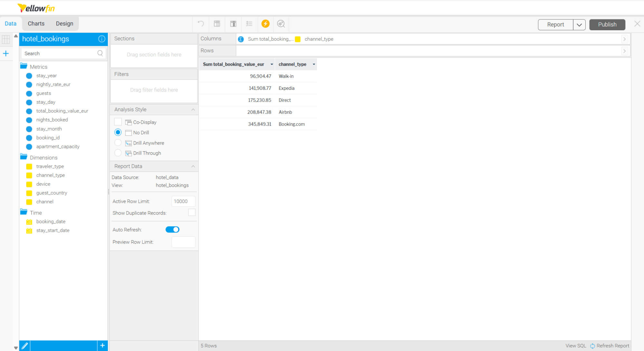644x351 pixels.
Task: Open Assisted Insights magnifier icon
Action: (281, 24)
